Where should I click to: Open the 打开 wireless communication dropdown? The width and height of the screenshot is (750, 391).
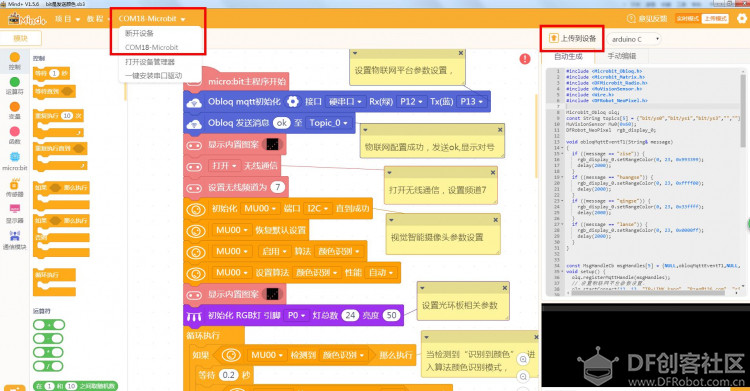224,166
